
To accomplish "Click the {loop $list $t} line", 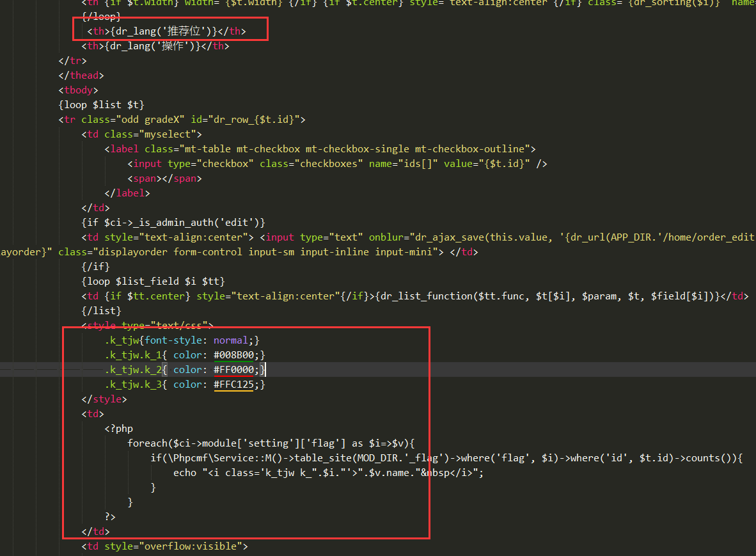I will 101,104.
